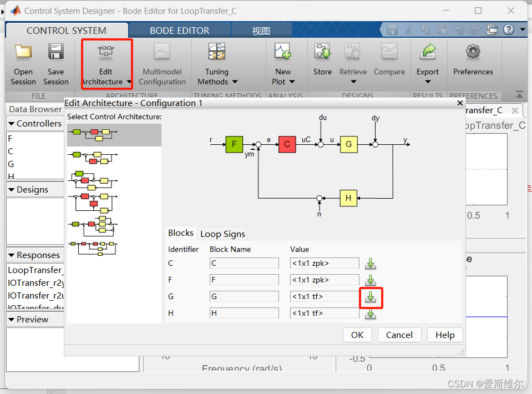
Task: Edit the Value field for block H
Action: (325, 313)
